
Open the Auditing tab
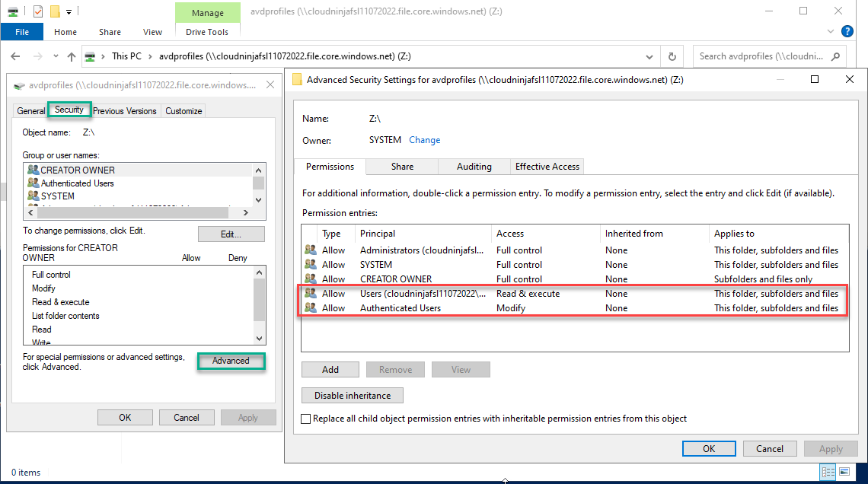(474, 167)
